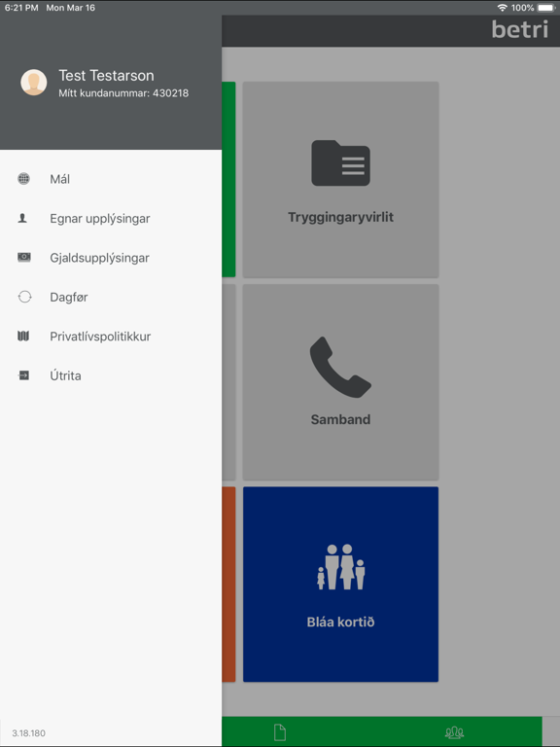Open Privatlívspolitikkur menu item
560x747 pixels.
click(111, 337)
